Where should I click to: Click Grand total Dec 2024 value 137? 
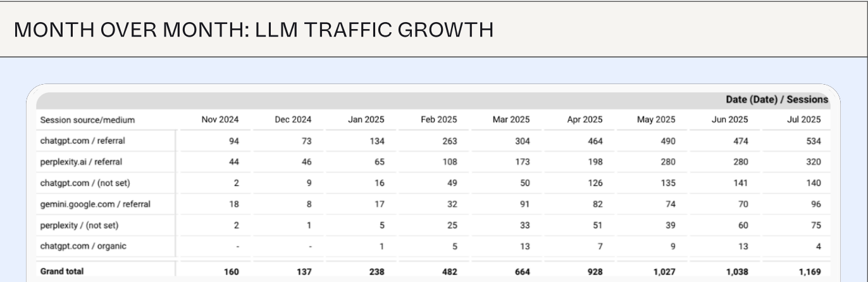(304, 271)
